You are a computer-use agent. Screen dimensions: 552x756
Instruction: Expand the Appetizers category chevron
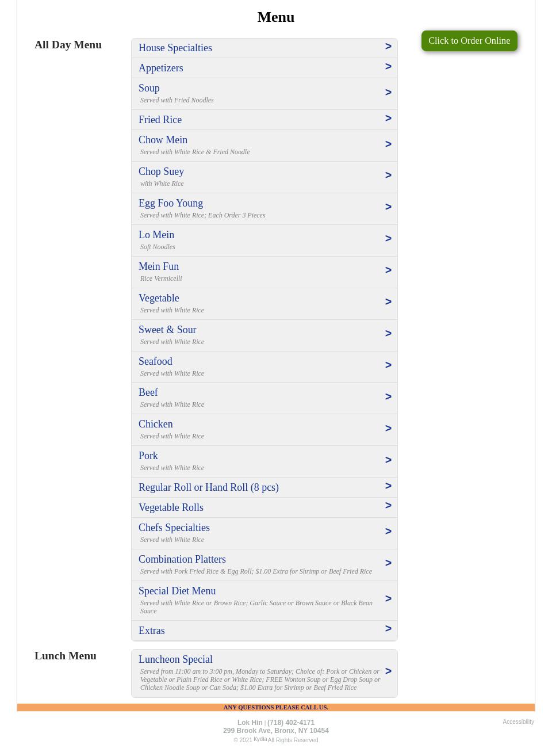click(388, 67)
